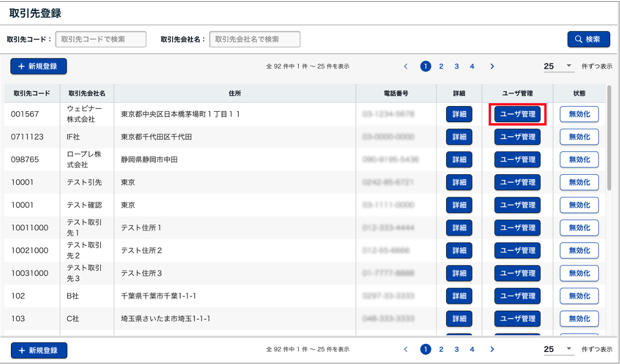Click the 取引先会社名 search field

point(255,40)
